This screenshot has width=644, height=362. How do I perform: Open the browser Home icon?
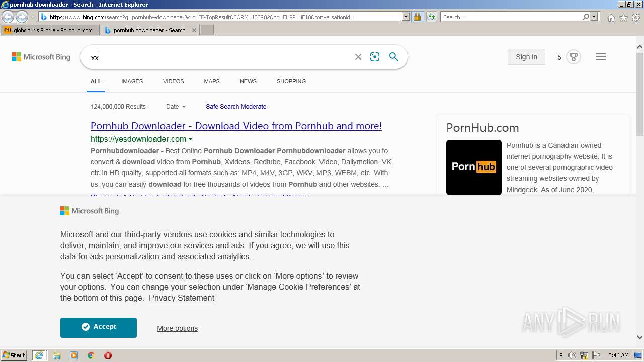[x=611, y=18]
